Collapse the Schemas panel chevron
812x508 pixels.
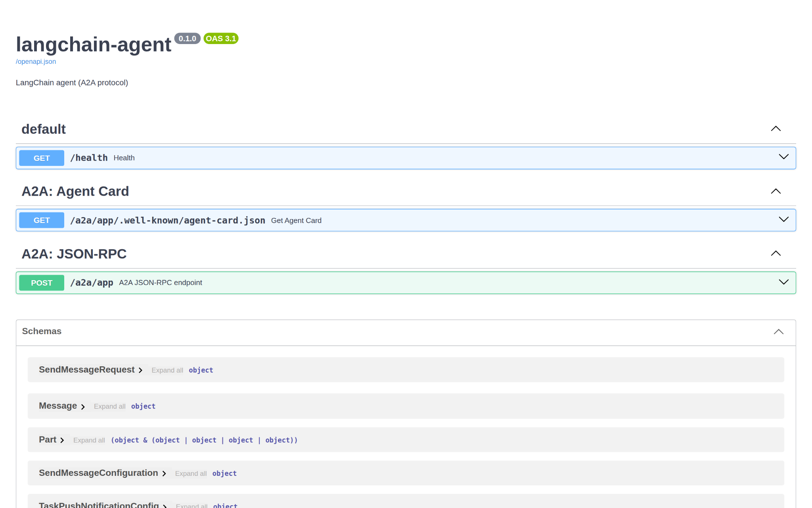pyautogui.click(x=779, y=332)
